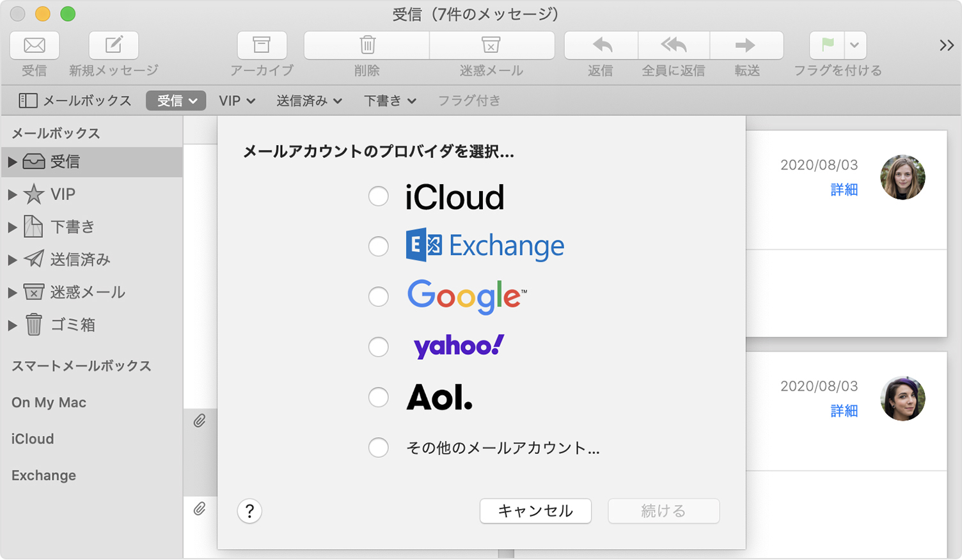The height and width of the screenshot is (560, 962).
Task: Expand the 下書き disclosure triangle
Action: click(x=12, y=227)
